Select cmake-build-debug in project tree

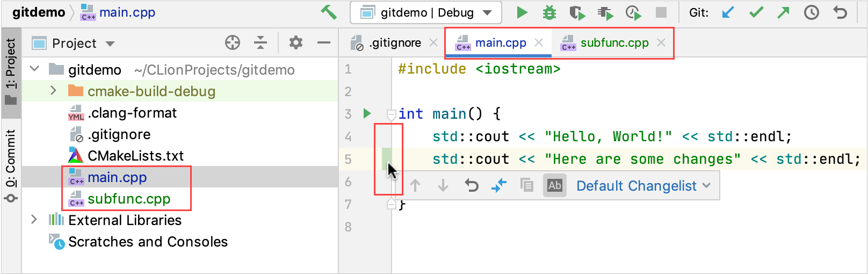(151, 91)
